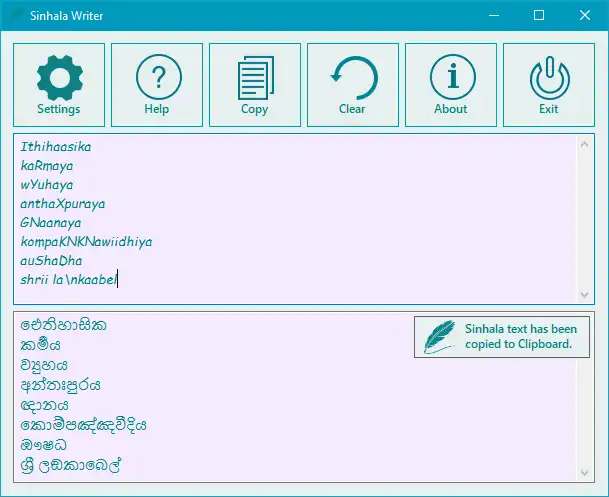Click Sinhala output word 'ඓතිහාසික'

(63, 325)
